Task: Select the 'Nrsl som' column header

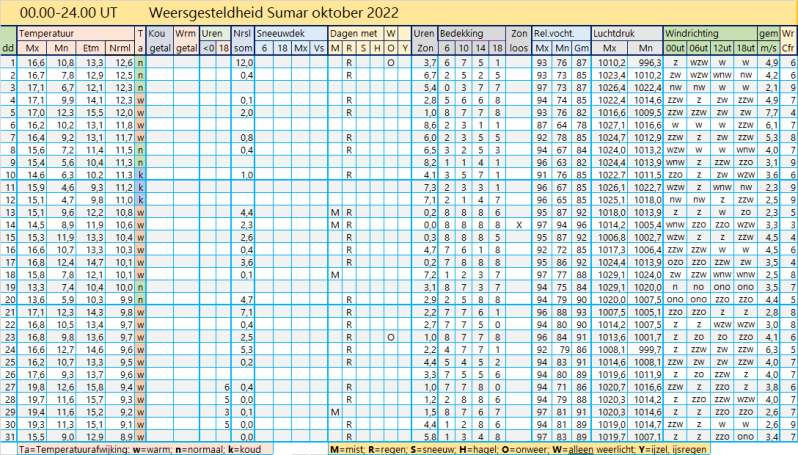Action: pyautogui.click(x=243, y=41)
